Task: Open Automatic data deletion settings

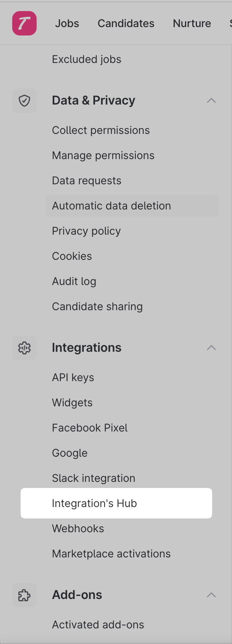Action: pos(111,206)
